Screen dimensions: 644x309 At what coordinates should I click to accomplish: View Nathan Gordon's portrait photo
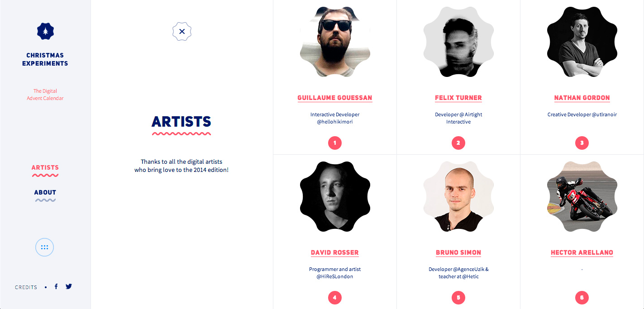(582, 42)
